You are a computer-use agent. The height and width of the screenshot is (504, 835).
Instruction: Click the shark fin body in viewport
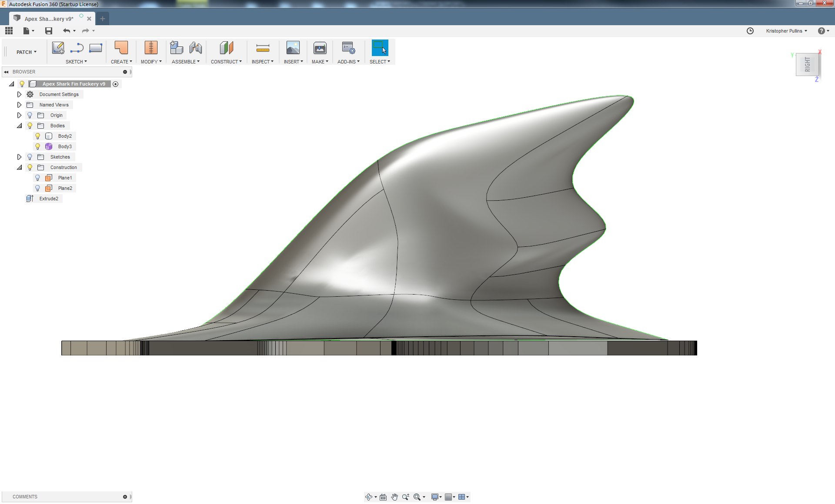click(435, 226)
